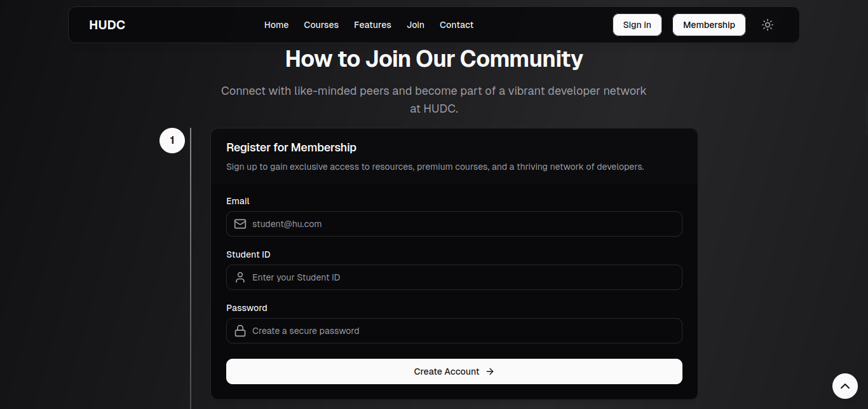Focus the Email input field
868x409 pixels.
(x=464, y=224)
